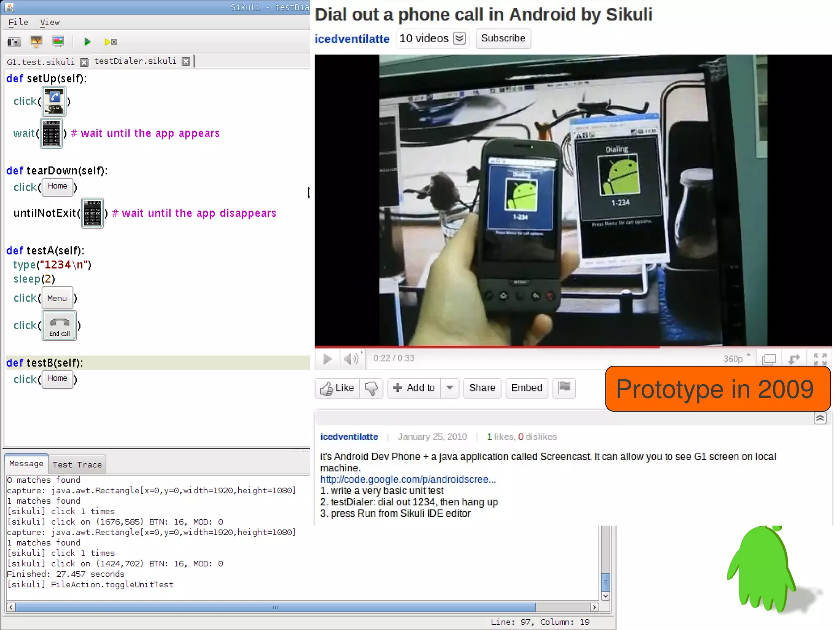Click the message pane horizontal scrollbar
The height and width of the screenshot is (630, 840).
[275, 607]
